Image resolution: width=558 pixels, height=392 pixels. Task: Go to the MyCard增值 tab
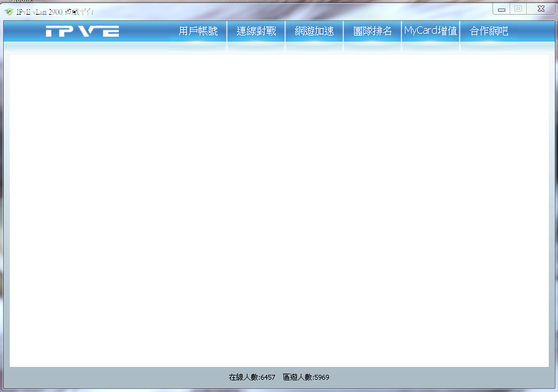(431, 31)
